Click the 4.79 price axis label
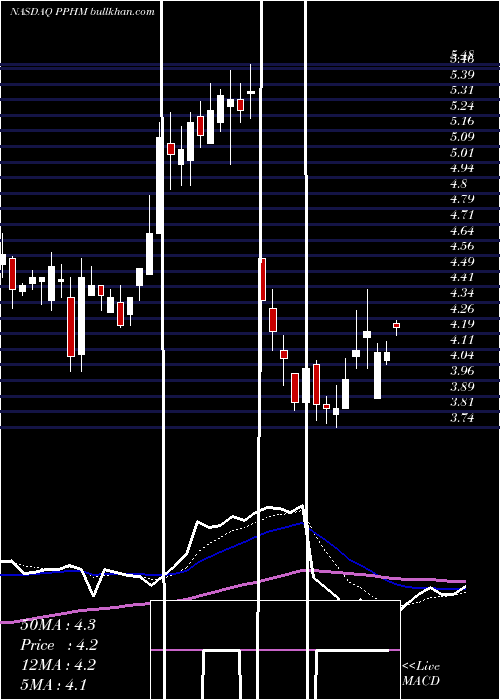The height and width of the screenshot is (700, 500). pos(462,199)
